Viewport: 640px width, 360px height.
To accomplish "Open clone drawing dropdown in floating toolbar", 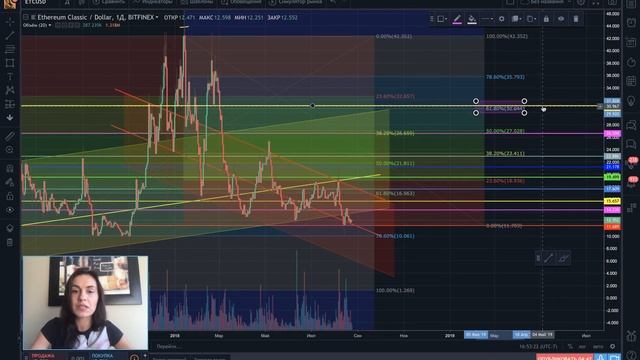I will tap(531, 19).
